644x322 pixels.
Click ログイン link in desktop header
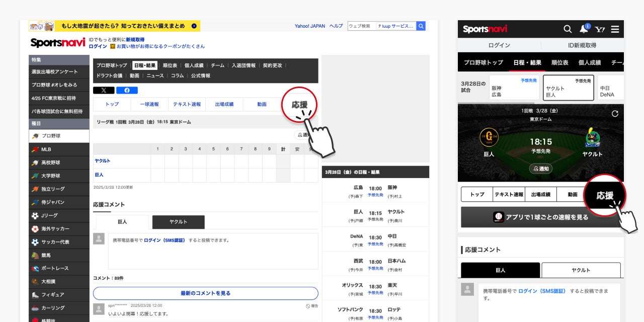(98, 46)
